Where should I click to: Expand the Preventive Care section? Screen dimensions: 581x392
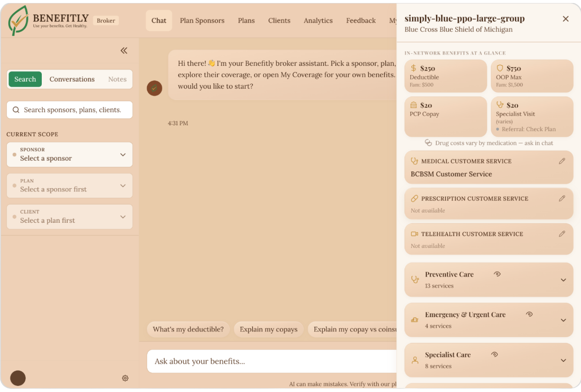563,280
